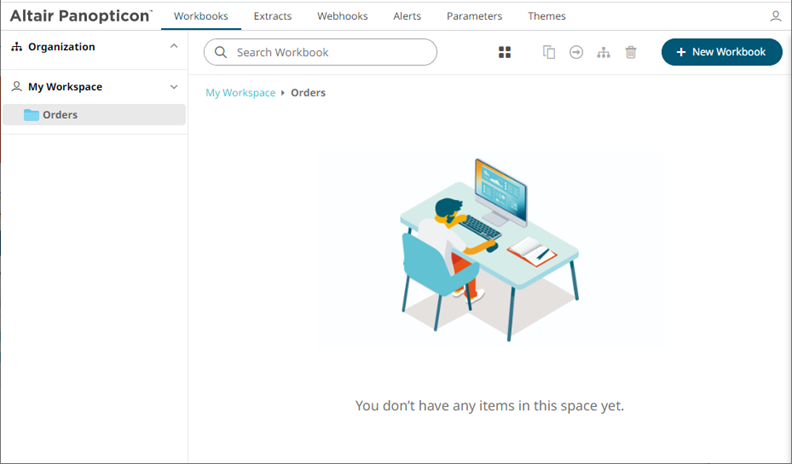
Task: Click the empty-state desk illustration
Action: pyautogui.click(x=489, y=250)
